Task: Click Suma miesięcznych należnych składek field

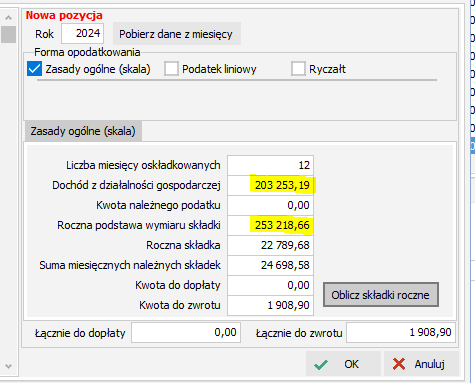Action: coord(270,265)
